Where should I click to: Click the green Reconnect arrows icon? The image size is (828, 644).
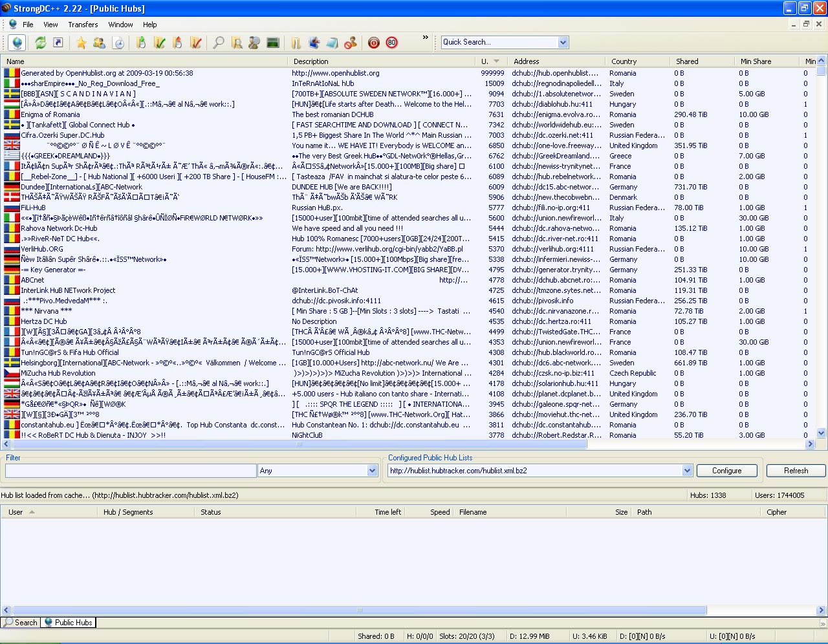[40, 43]
